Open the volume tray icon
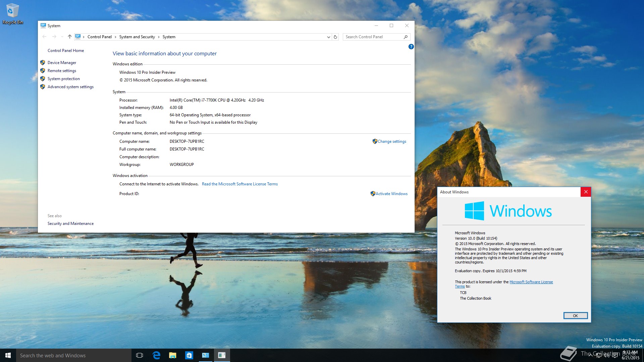 point(606,355)
